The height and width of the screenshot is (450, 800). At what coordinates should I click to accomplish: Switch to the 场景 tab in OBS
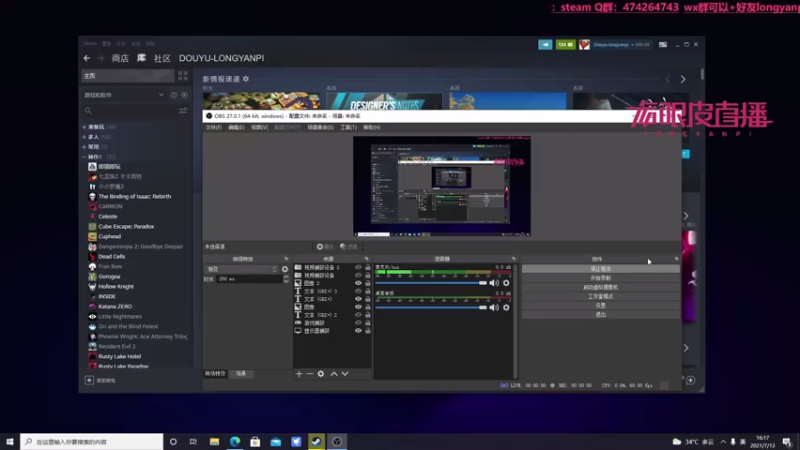click(x=241, y=374)
